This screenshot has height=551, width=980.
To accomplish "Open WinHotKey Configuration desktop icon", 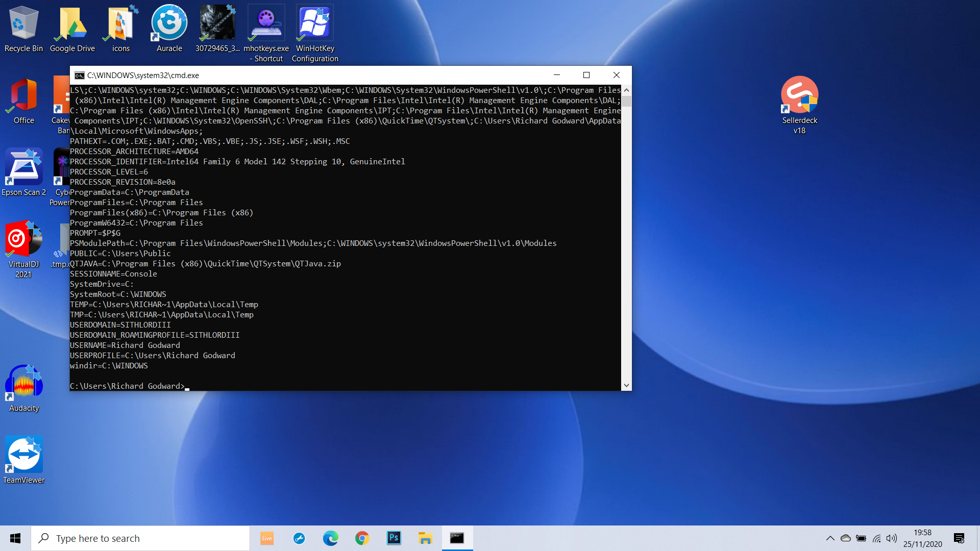I will pos(315,34).
